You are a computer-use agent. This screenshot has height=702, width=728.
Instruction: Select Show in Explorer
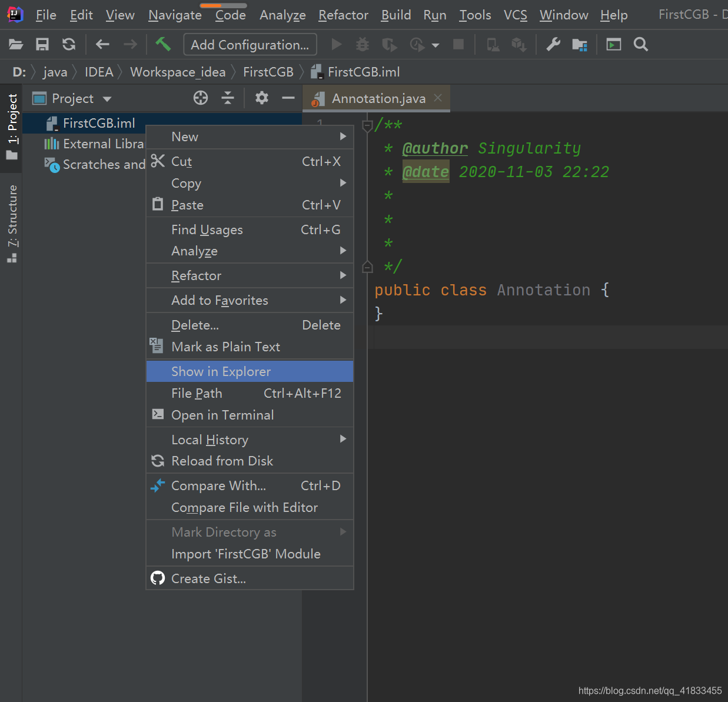click(250, 371)
